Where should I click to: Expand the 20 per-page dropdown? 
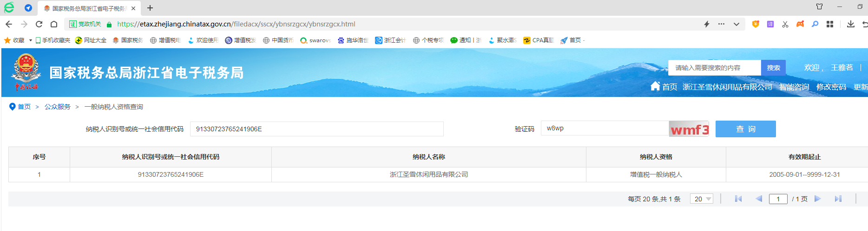[702, 199]
